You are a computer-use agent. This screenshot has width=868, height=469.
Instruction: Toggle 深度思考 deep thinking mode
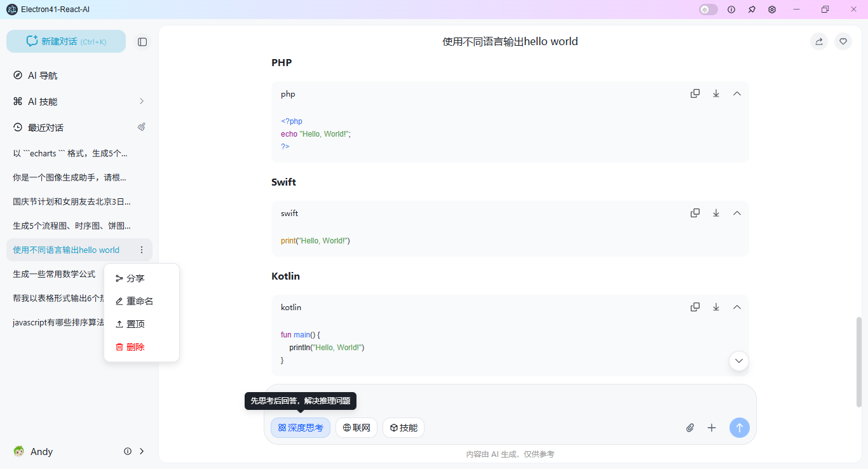301,428
